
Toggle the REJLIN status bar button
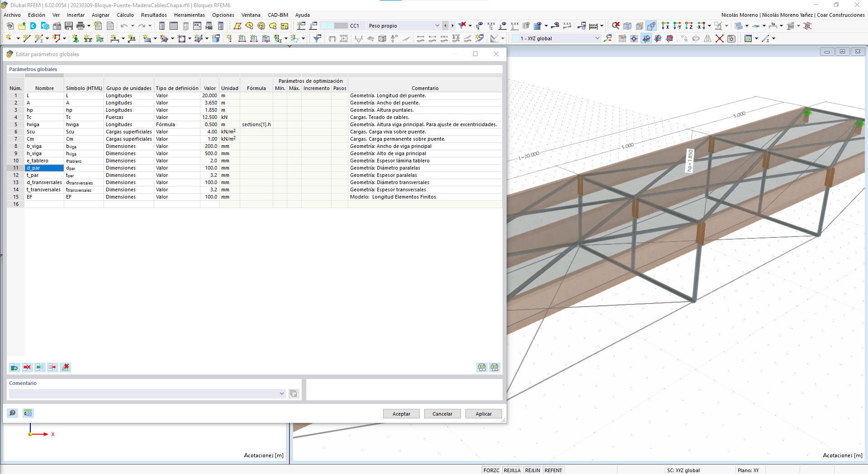pos(533,470)
